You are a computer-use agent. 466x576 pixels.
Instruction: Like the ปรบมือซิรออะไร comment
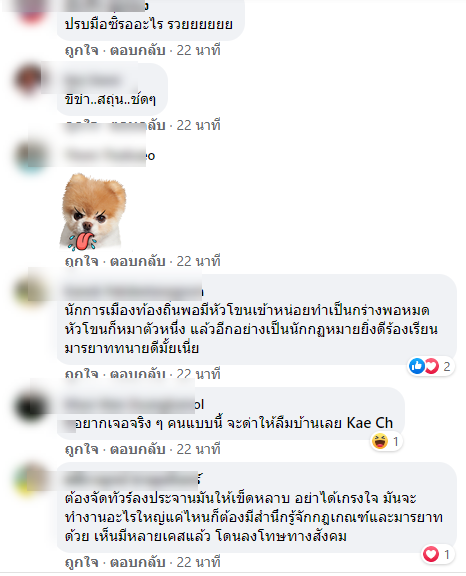pyautogui.click(x=82, y=50)
